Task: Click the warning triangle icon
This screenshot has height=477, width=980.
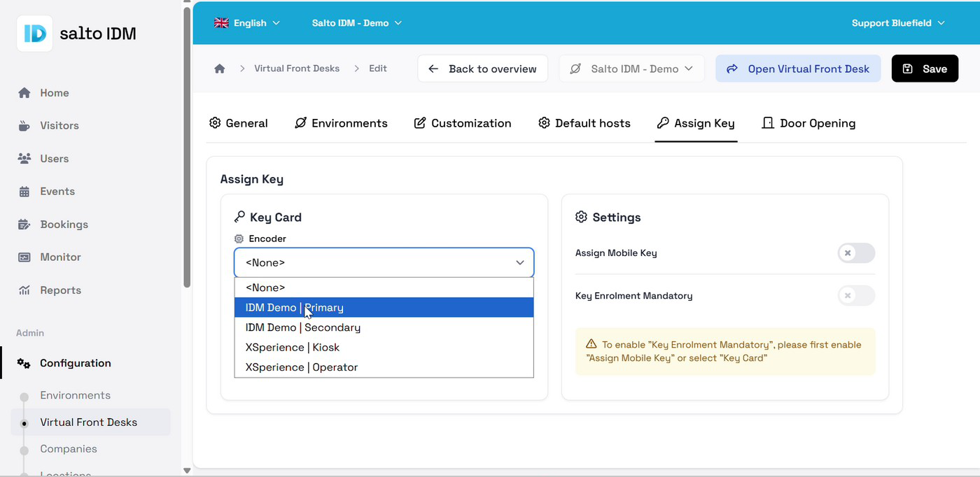Action: point(591,344)
